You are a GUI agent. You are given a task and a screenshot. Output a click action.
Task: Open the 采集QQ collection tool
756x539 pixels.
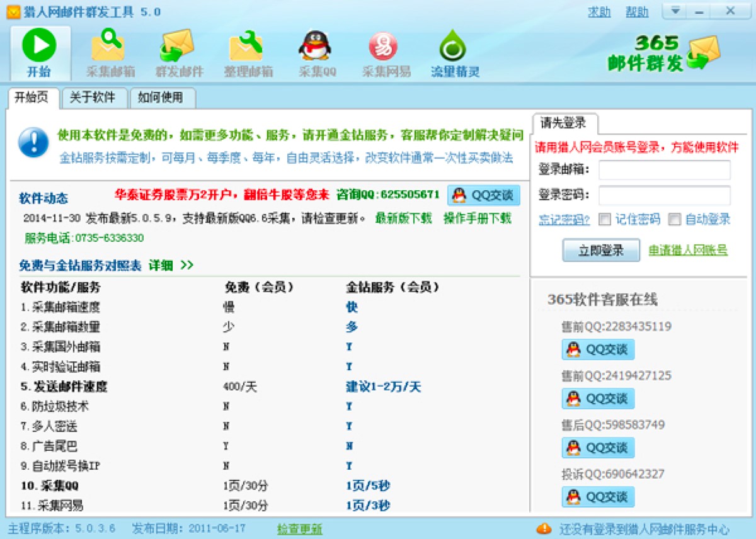(x=316, y=50)
